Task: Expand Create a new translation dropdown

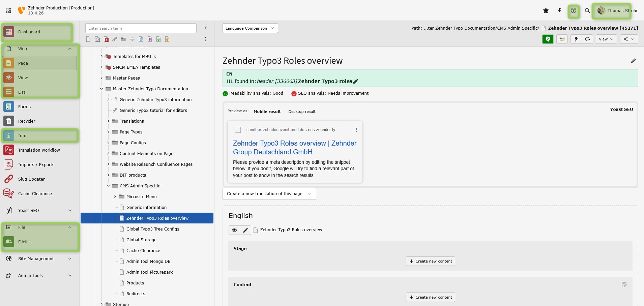Action: point(269,194)
